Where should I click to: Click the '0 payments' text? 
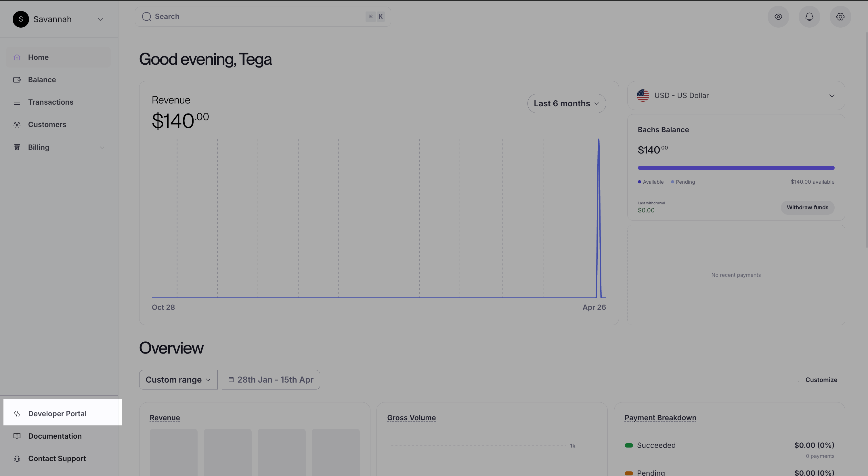click(820, 456)
